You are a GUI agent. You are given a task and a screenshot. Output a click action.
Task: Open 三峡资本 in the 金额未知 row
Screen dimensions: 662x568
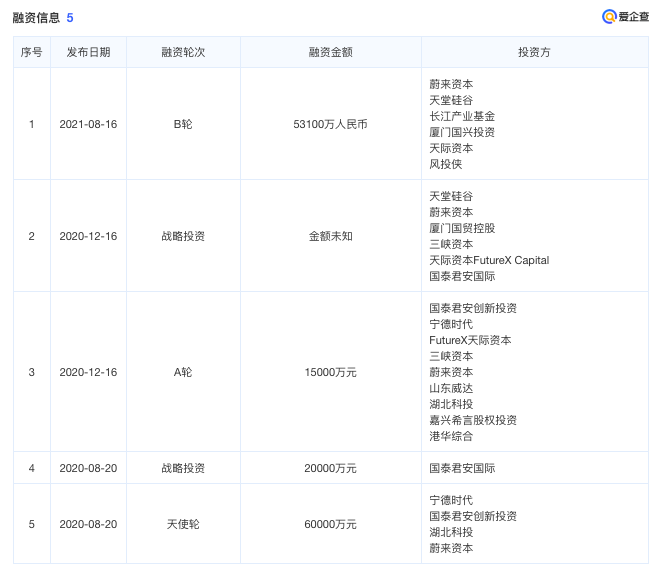click(x=451, y=244)
